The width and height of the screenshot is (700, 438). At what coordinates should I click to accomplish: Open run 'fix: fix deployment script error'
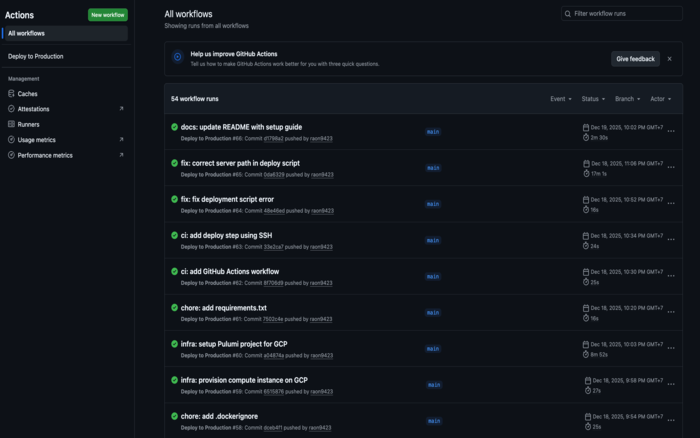point(227,200)
